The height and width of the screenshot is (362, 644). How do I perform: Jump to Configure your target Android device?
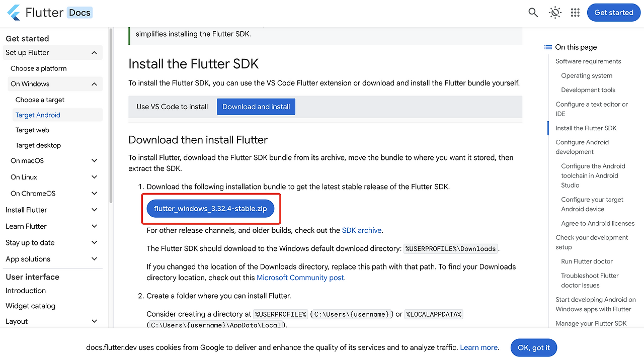(x=592, y=204)
